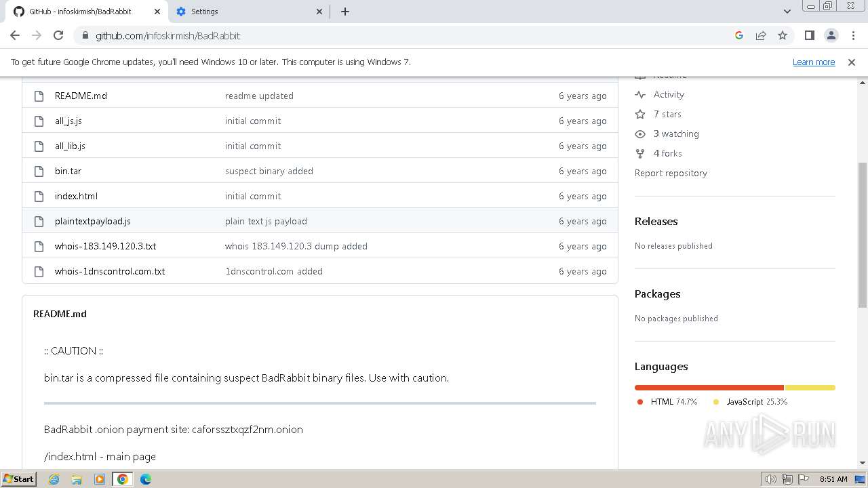Click the HTML 74.7% language link
Image resolution: width=868 pixels, height=488 pixels.
click(x=667, y=402)
